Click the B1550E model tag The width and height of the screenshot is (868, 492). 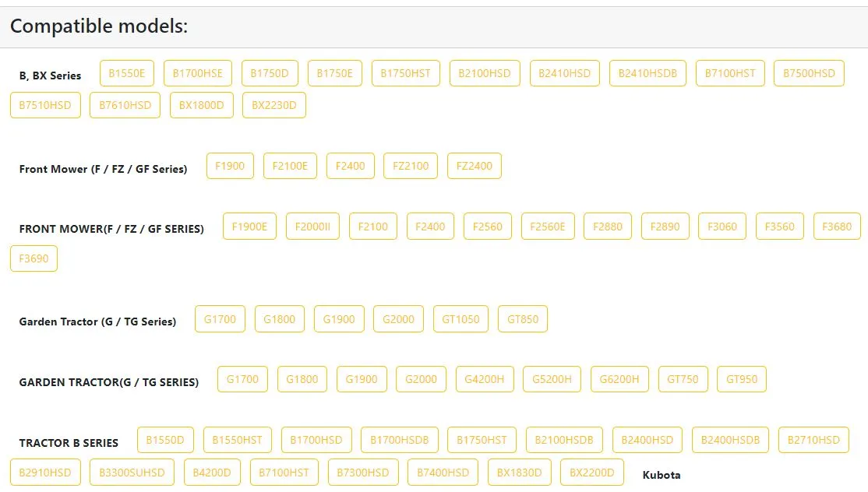tap(127, 73)
